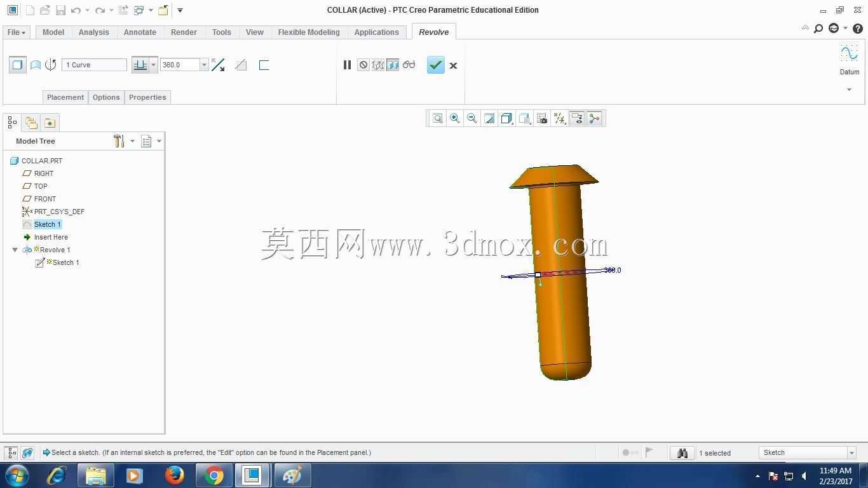
Task: Open the File menu
Action: point(16,32)
